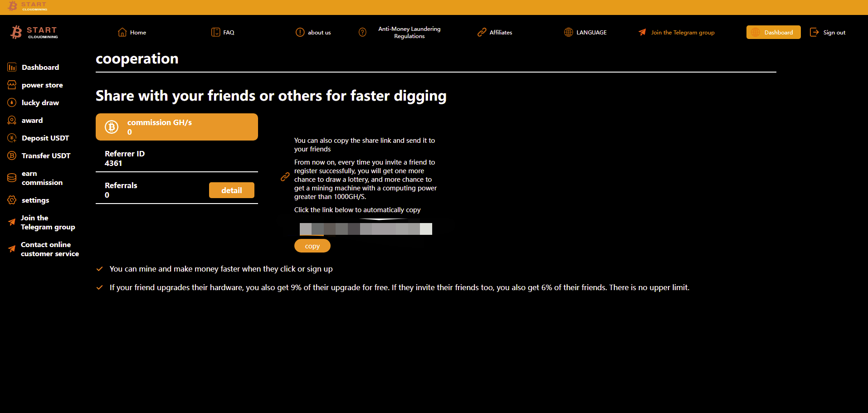868x413 pixels.
Task: View referrals with the detail button
Action: click(x=231, y=190)
